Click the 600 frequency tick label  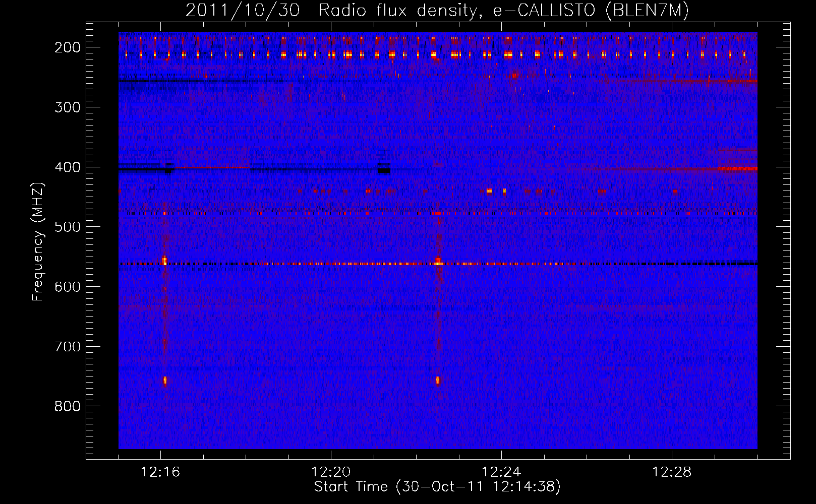pyautogui.click(x=68, y=287)
